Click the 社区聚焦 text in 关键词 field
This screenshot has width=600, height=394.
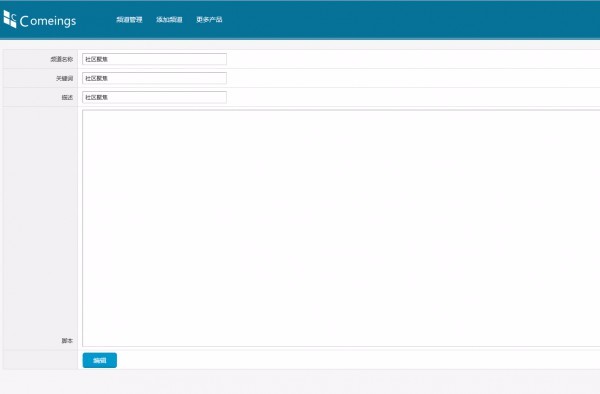(96, 78)
